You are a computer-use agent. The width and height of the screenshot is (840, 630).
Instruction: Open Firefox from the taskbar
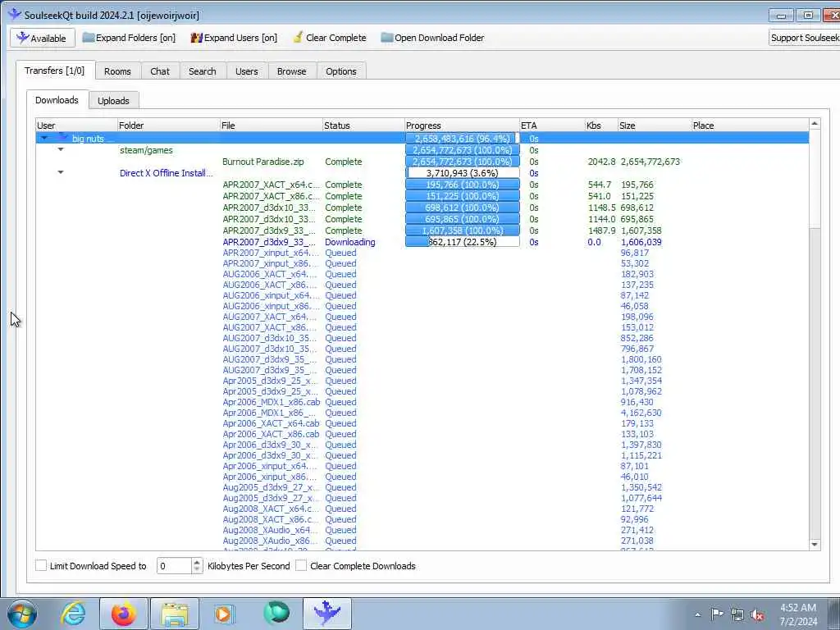[x=124, y=614]
